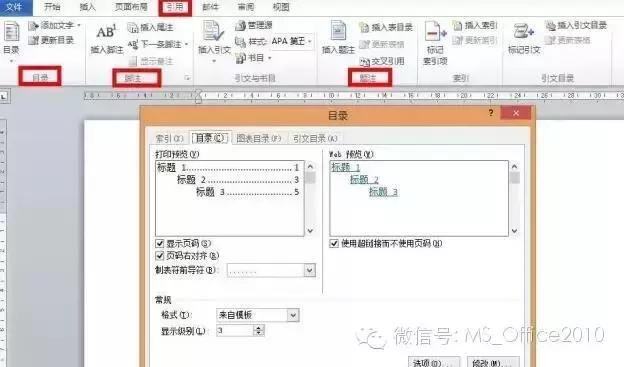Insert a footnote with 插入脚注
The height and width of the screenshot is (367, 624).
[107, 39]
